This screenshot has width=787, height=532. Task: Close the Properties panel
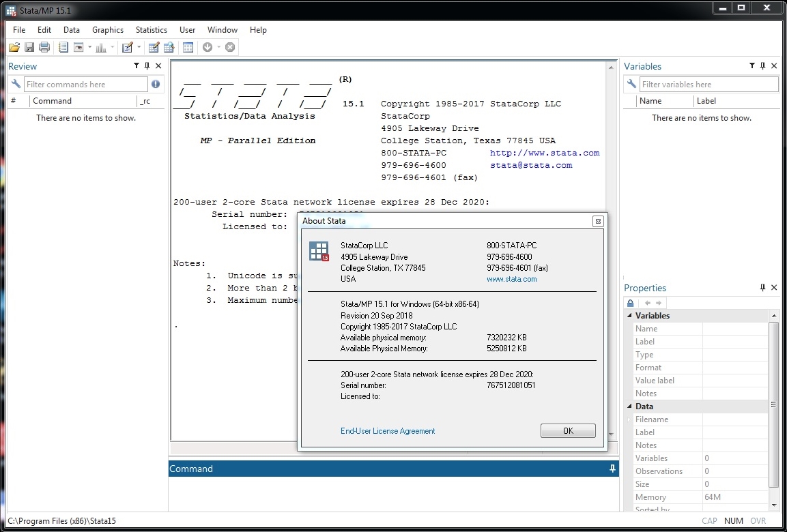tap(773, 288)
